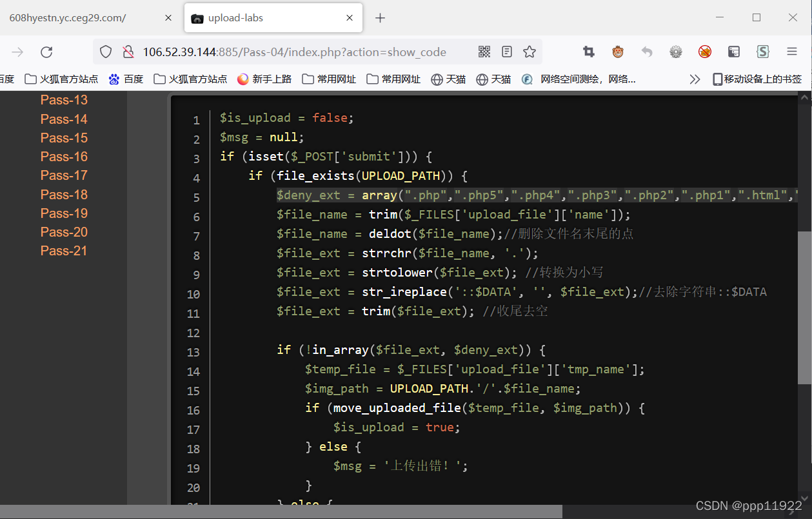Select the upload-labs tab
812x519 pixels.
tap(273, 18)
